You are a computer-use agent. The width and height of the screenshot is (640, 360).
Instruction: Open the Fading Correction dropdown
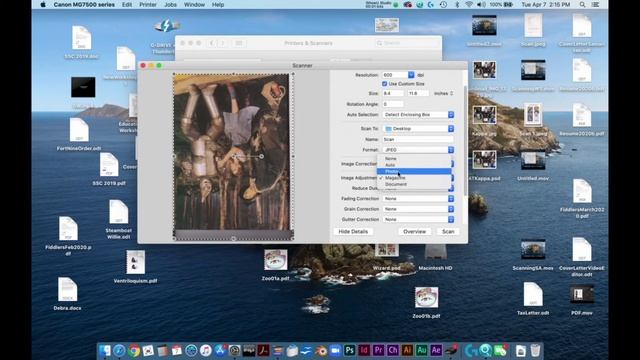tap(418, 198)
